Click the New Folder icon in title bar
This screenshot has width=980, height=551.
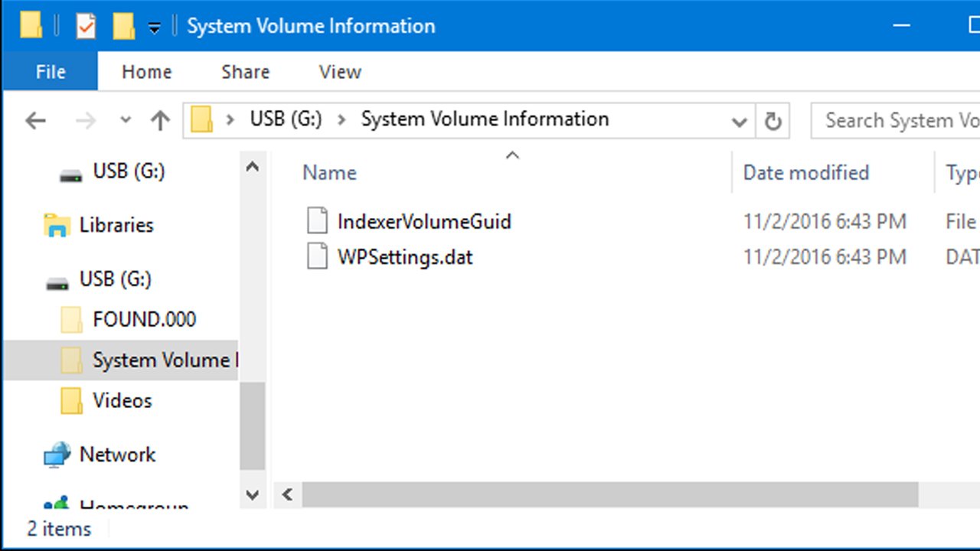pyautogui.click(x=124, y=27)
